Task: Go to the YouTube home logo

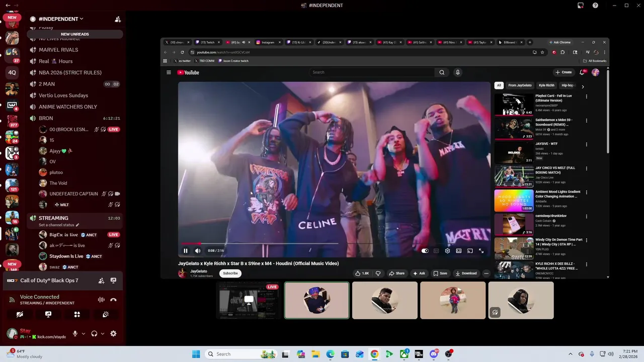Action: click(188, 72)
